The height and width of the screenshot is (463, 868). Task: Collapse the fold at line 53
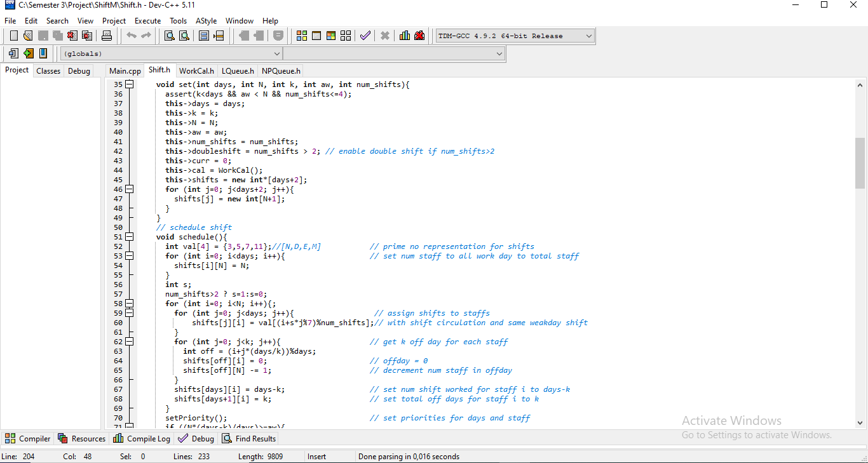130,256
